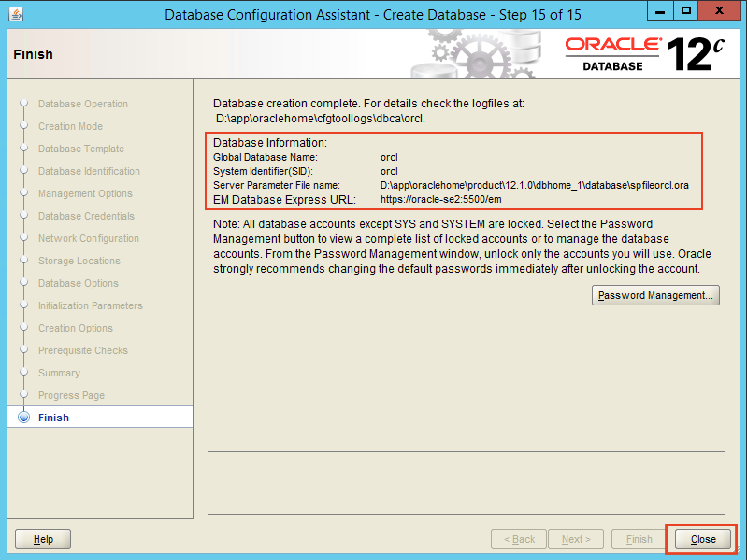Select the Progress Page step

coord(71,395)
